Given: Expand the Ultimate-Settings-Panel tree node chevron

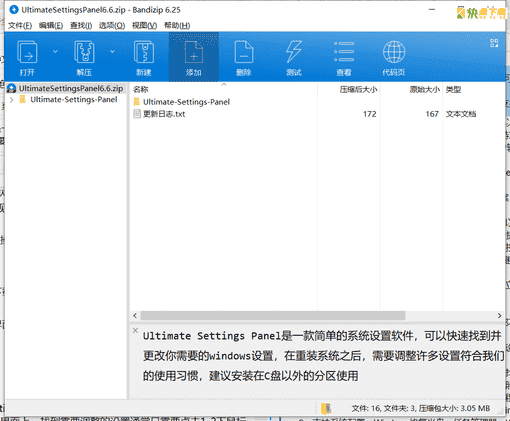Looking at the screenshot, I should point(12,100).
